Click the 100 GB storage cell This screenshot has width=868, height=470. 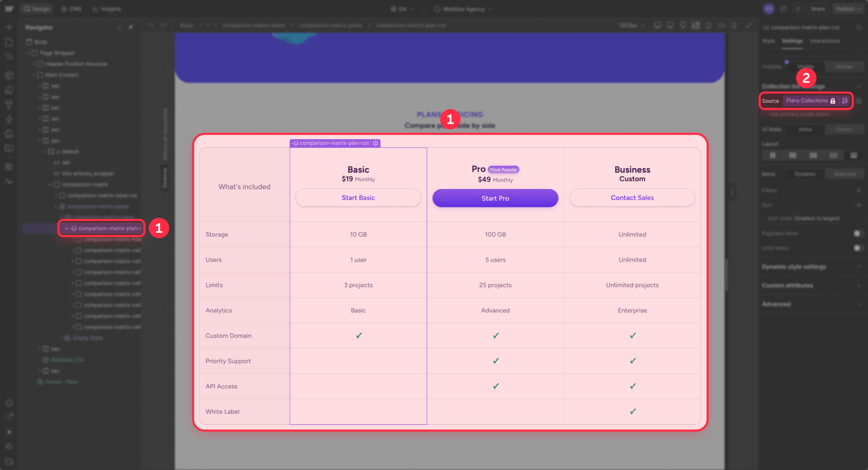[495, 235]
